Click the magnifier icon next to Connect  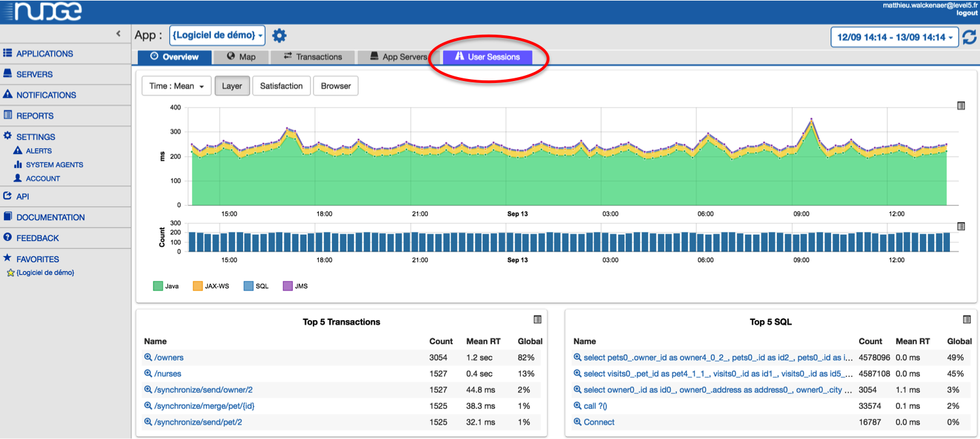pyautogui.click(x=578, y=422)
